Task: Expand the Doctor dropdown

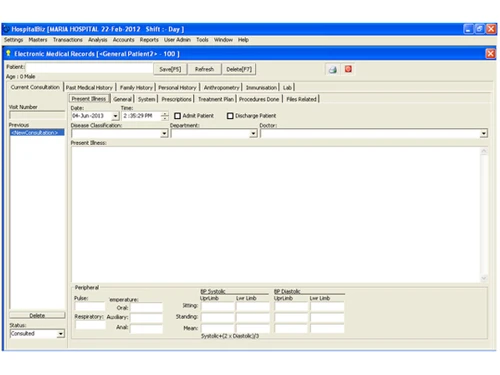Action: click(484, 134)
